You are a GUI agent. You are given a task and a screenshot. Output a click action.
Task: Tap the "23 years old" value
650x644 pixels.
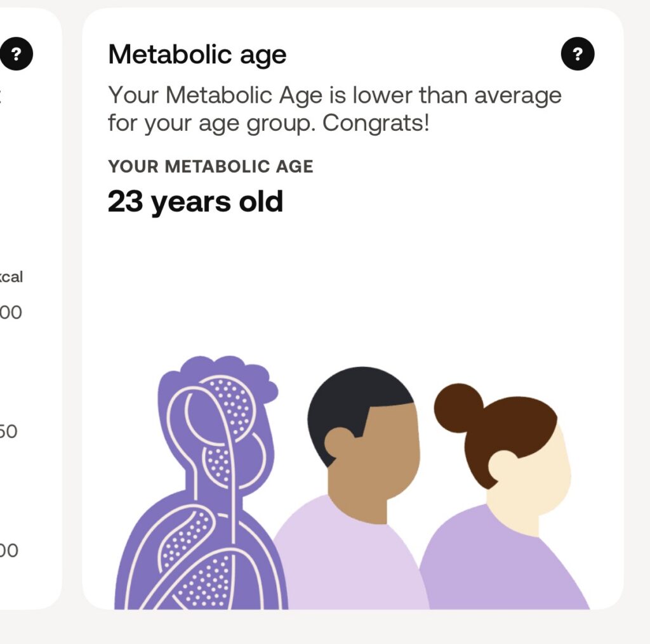coord(196,202)
